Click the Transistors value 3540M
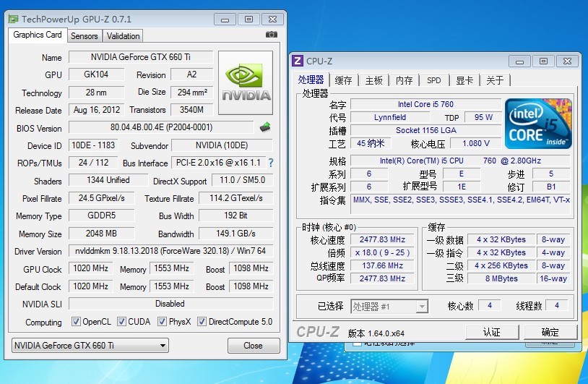 (192, 110)
